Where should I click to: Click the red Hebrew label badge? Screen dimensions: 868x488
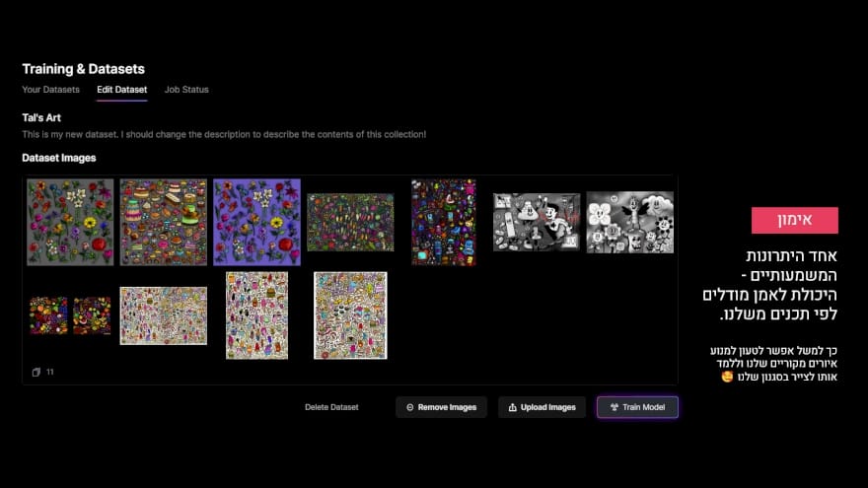[794, 220]
